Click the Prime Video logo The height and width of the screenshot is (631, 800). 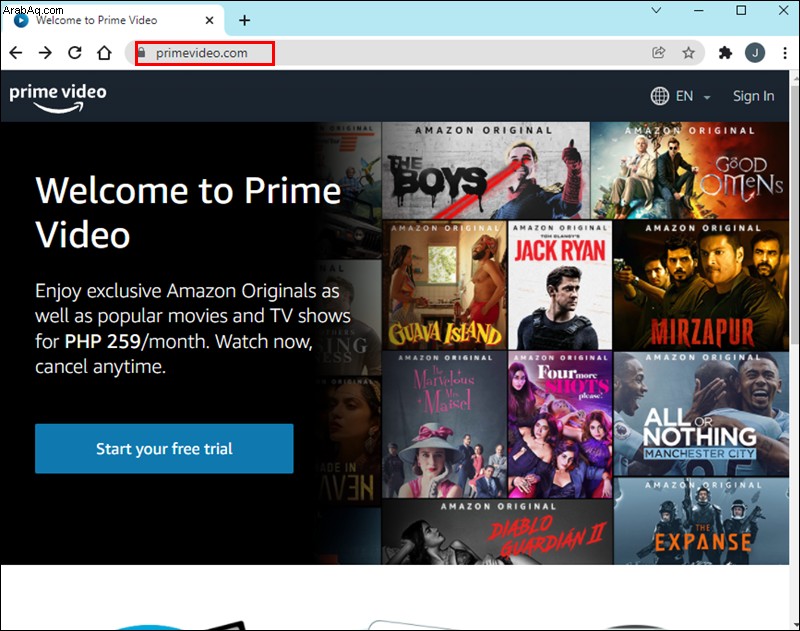pyautogui.click(x=58, y=97)
